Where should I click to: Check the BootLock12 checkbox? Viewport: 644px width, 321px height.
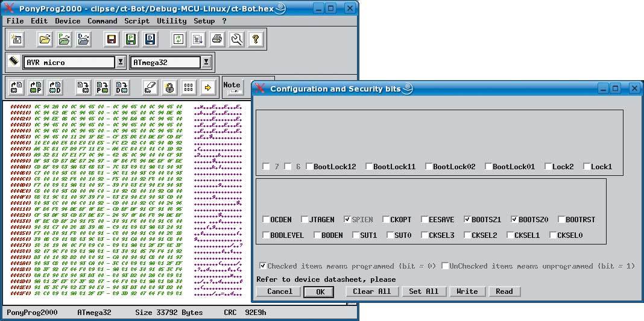308,167
